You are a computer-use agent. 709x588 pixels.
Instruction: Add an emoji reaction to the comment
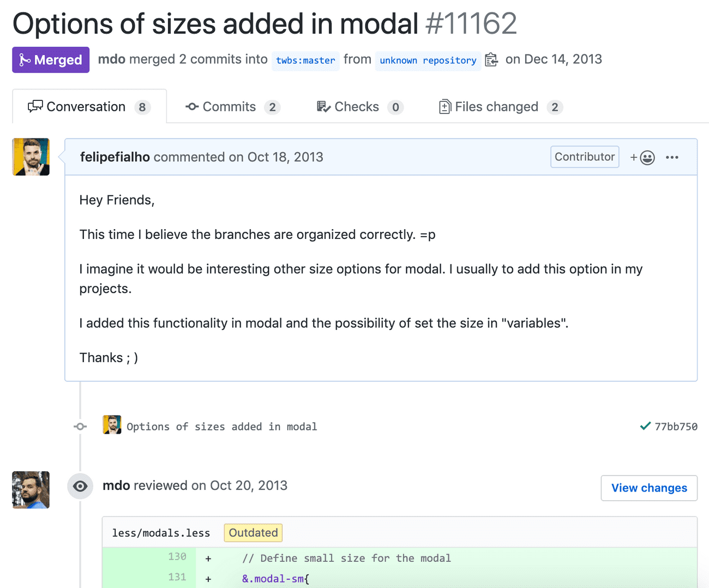[x=642, y=158]
